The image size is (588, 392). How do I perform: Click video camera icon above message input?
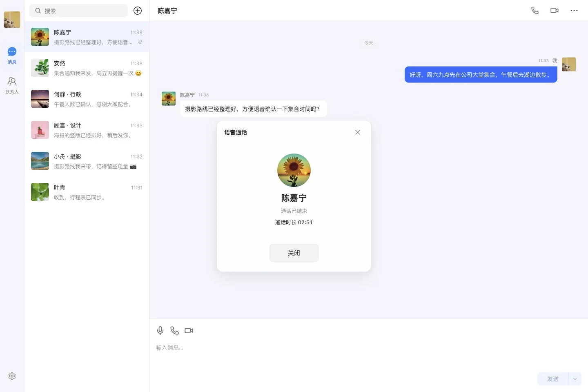pyautogui.click(x=189, y=330)
